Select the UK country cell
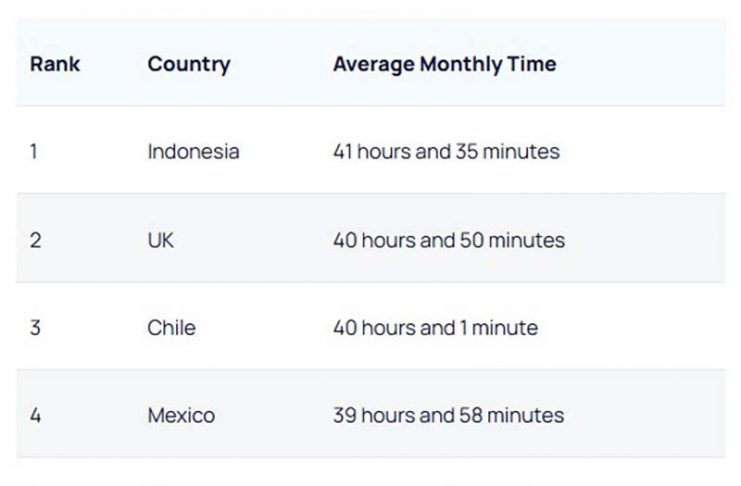The height and width of the screenshot is (486, 741). (160, 240)
